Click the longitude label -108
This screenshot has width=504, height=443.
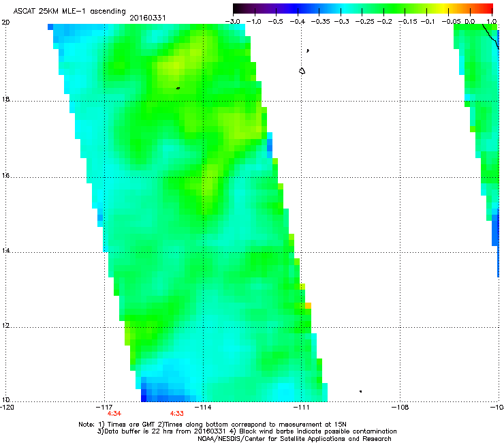coord(400,408)
